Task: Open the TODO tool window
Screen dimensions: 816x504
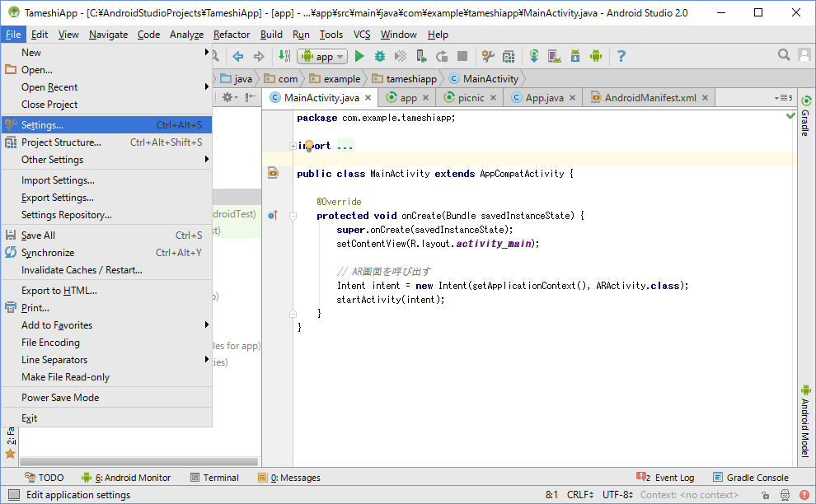Action: [45, 478]
